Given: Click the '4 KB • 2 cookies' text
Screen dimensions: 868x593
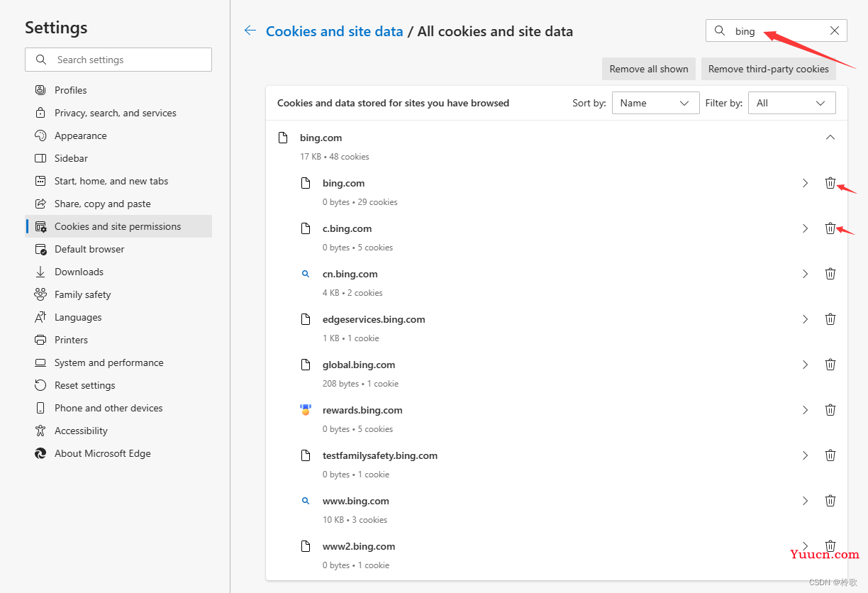Looking at the screenshot, I should 352,293.
